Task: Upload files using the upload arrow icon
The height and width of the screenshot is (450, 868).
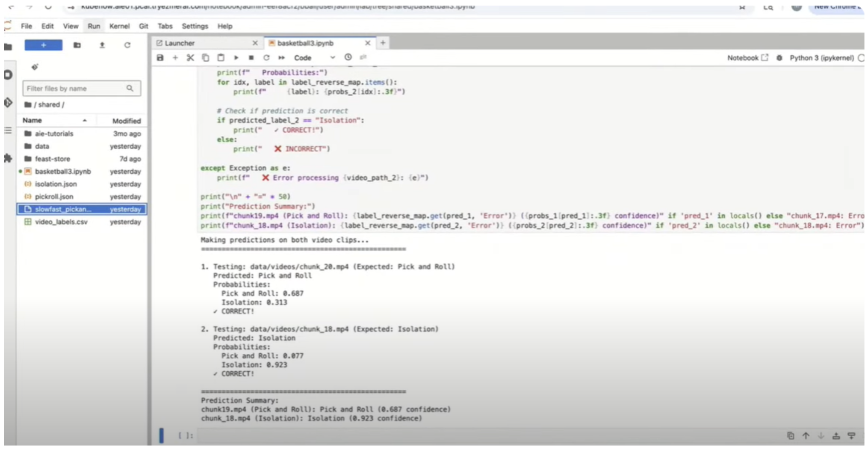Action: pos(102,45)
